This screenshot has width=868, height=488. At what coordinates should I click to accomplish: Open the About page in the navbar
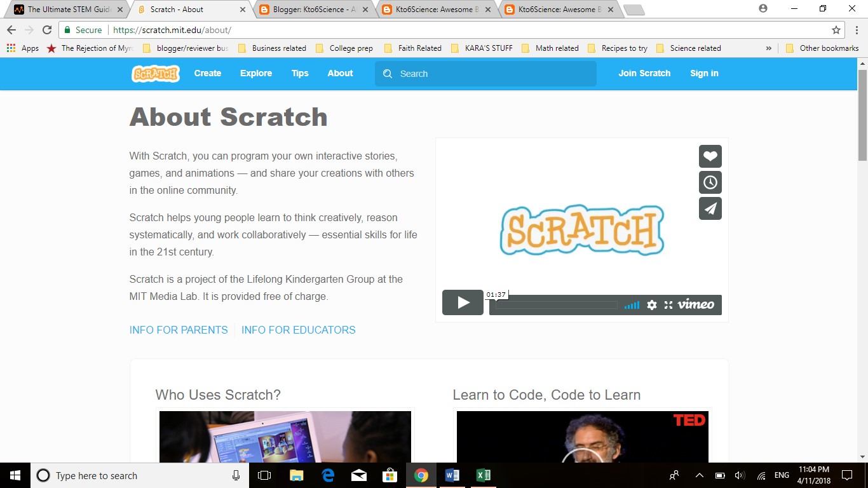340,74
